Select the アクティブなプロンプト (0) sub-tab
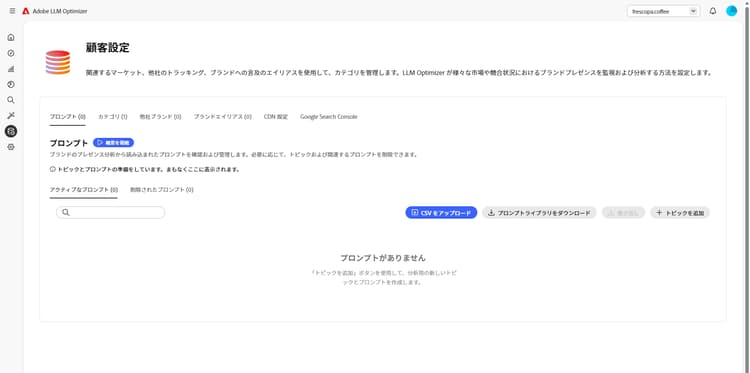The image size is (750, 373). 84,190
